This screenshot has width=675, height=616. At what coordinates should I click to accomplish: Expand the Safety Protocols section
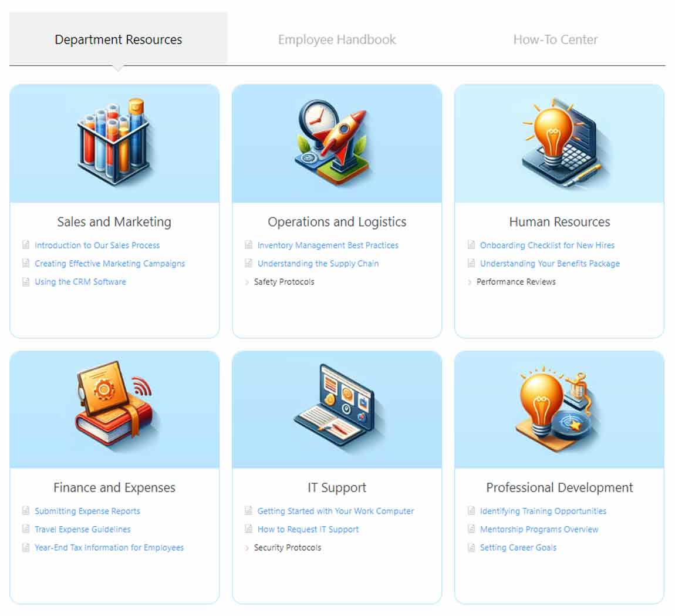283,282
